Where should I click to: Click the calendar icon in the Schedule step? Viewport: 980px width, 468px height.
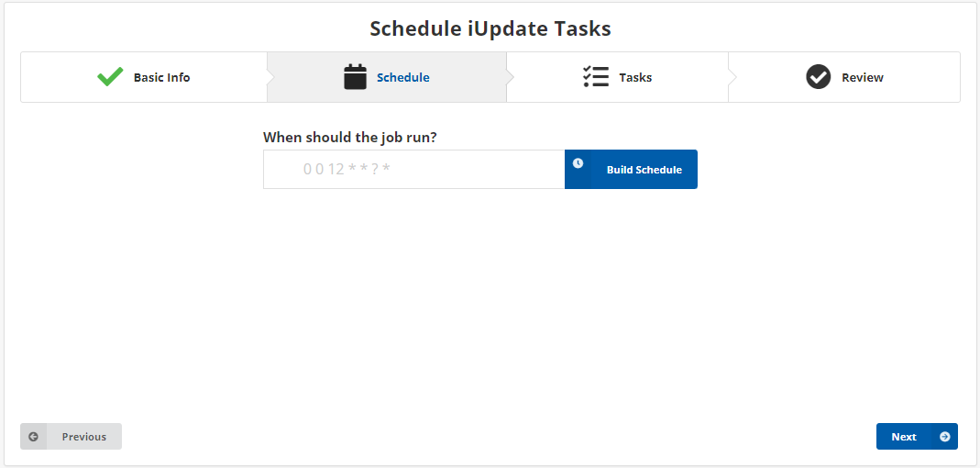(x=355, y=77)
